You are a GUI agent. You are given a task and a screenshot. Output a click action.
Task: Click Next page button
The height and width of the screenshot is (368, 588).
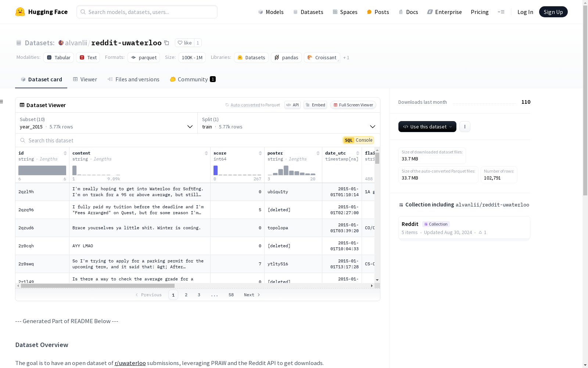coord(252,295)
